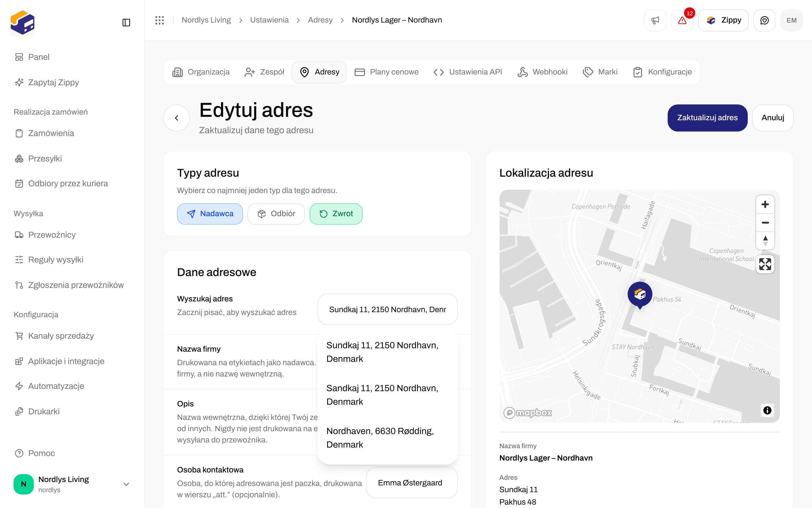This screenshot has width=812, height=508.
Task: Select suggestion Sundkaj 11, 2150 Nordhavn
Action: pos(388,352)
